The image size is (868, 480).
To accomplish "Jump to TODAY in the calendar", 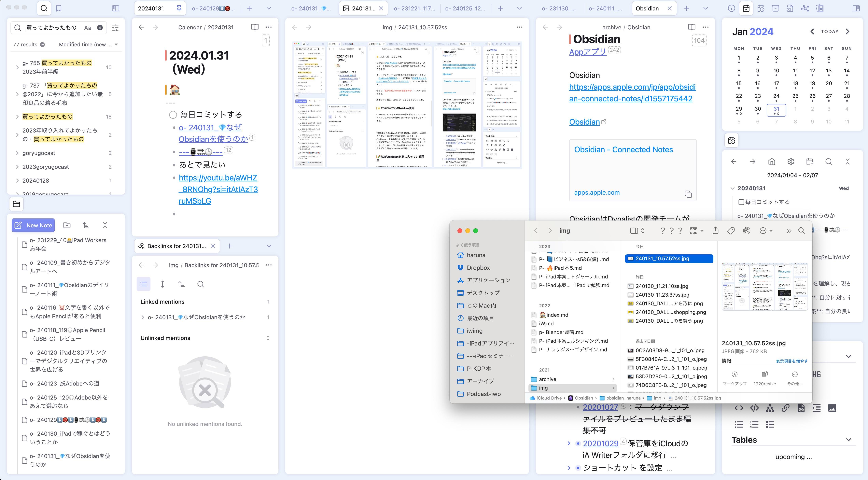I will [830, 31].
